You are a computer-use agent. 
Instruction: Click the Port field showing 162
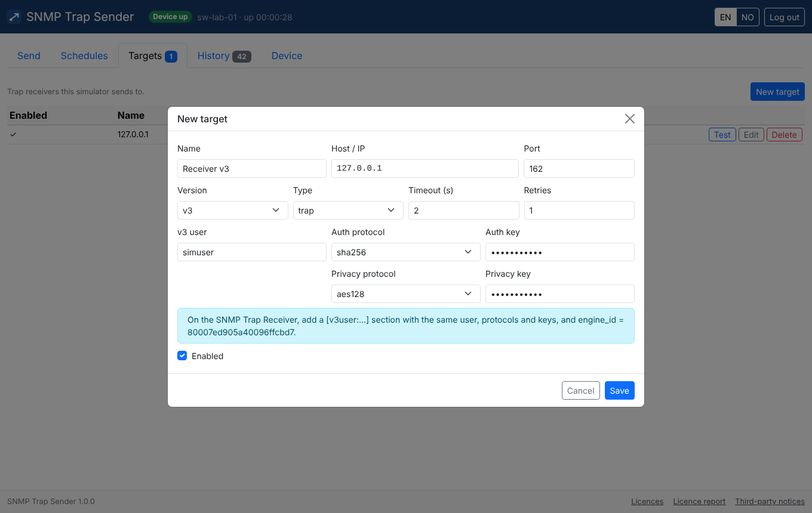[579, 168]
